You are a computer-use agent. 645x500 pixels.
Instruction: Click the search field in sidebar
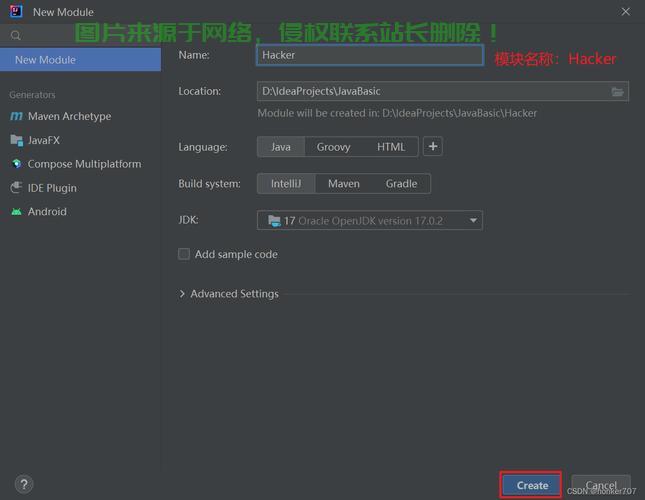click(x=85, y=35)
